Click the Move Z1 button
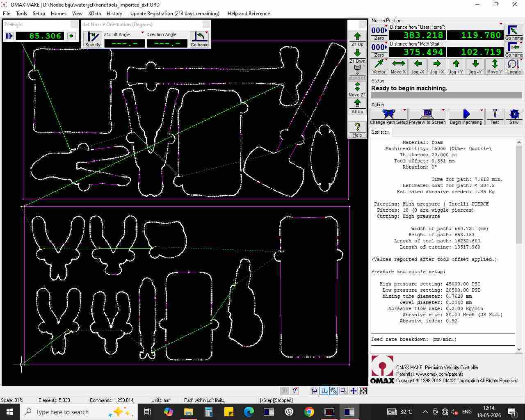 click(357, 89)
